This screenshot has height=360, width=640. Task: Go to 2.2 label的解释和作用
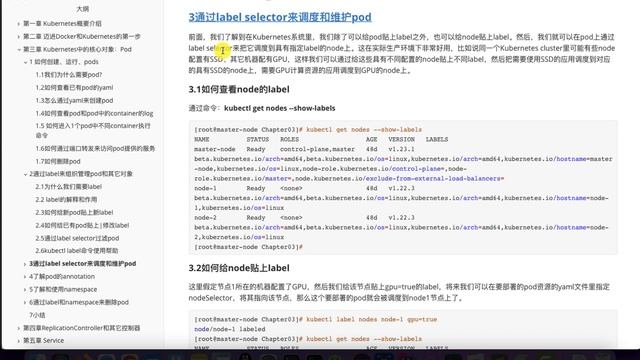point(66,200)
